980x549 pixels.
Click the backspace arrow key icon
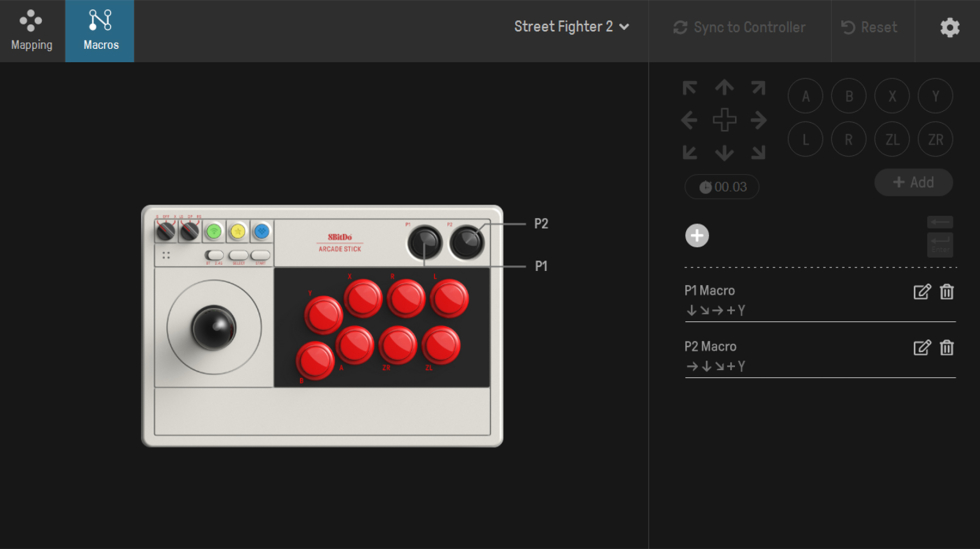940,223
